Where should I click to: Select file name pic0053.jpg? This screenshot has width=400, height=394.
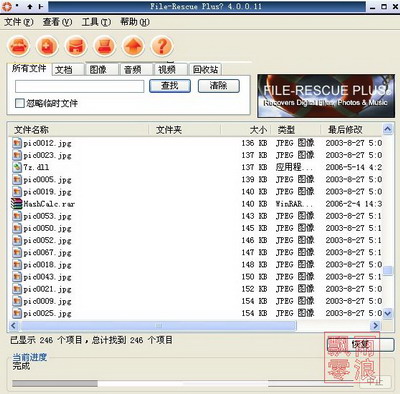coord(47,216)
